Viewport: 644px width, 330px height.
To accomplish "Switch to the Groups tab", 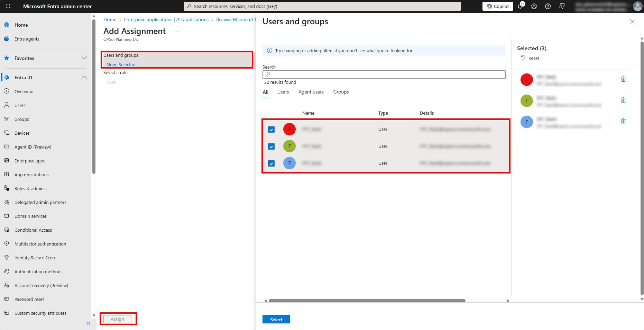I will 341,92.
